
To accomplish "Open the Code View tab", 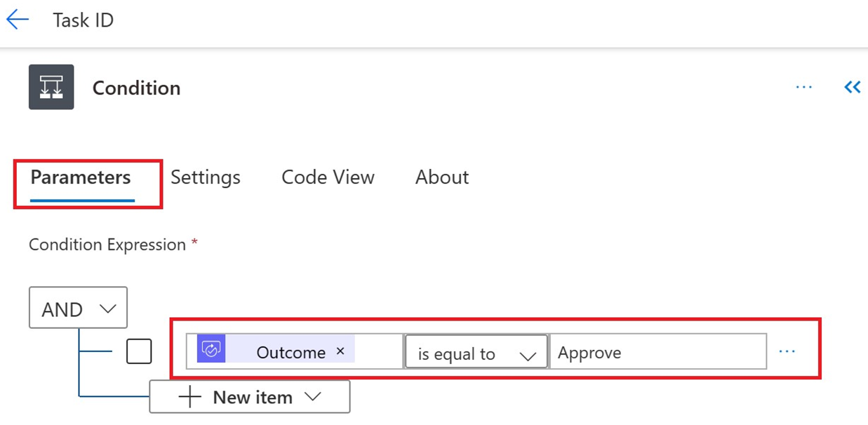I will 328,178.
